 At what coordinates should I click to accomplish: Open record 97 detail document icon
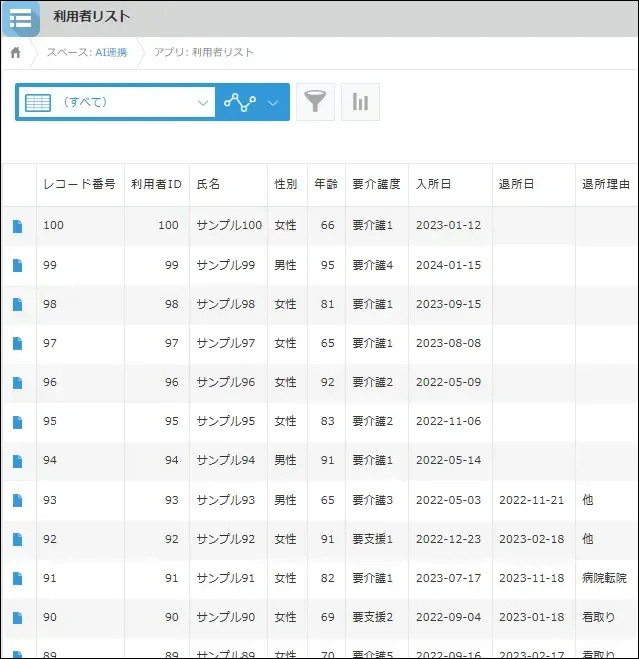click(17, 344)
